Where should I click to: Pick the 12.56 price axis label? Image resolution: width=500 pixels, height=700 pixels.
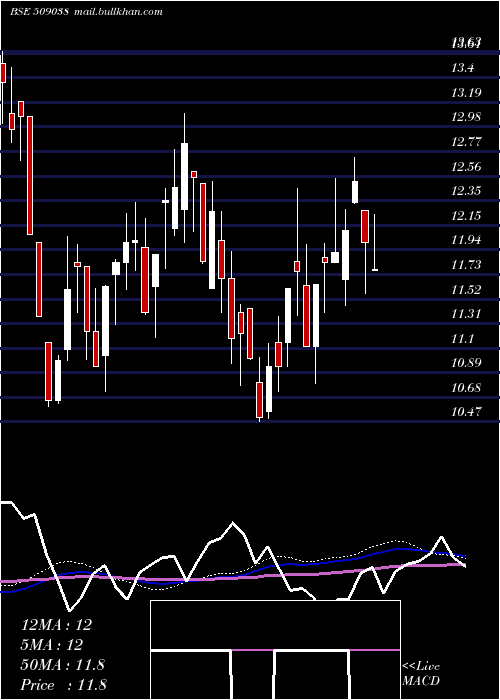coord(467,167)
